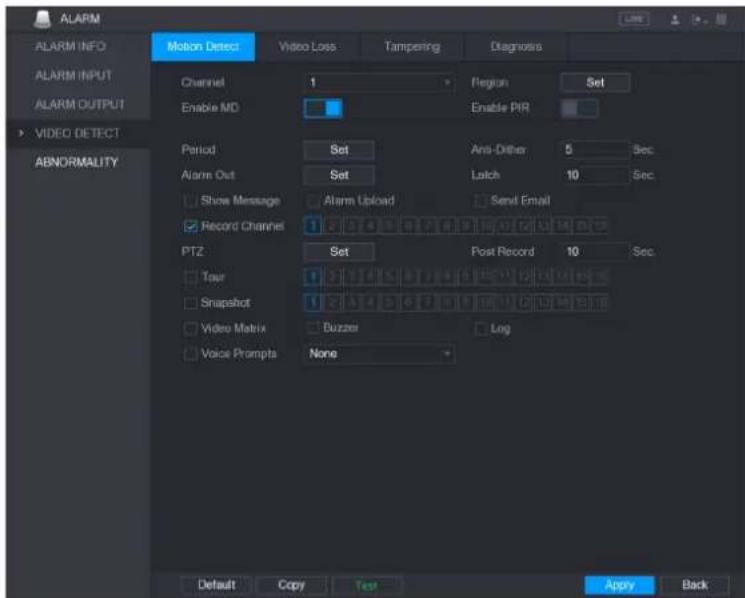This screenshot has width=745, height=598.
Task: Click the PTZ Set button
Action: (x=339, y=252)
